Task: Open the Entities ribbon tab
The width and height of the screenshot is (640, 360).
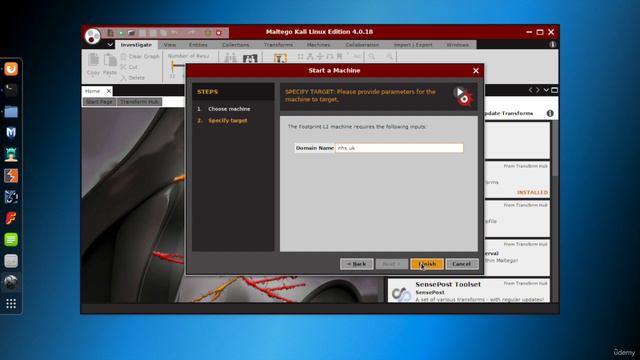Action: 198,45
